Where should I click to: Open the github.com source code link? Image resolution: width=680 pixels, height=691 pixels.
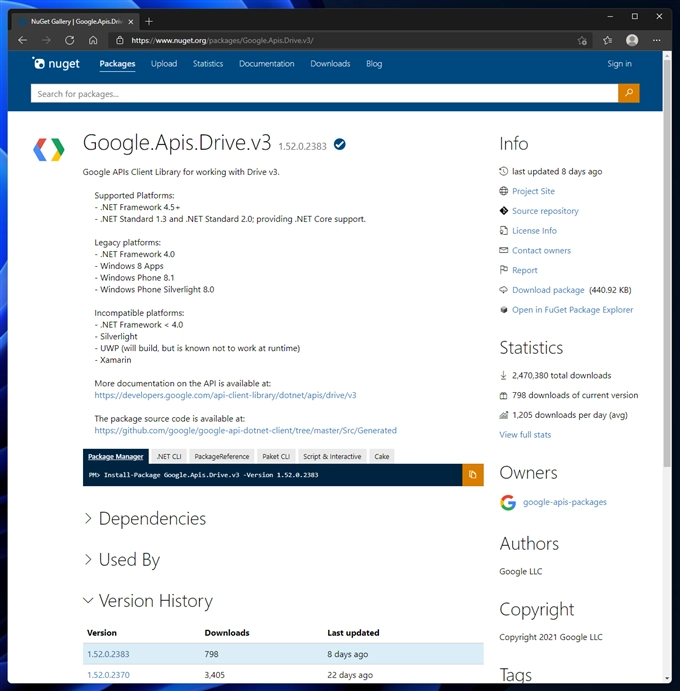[x=245, y=431]
